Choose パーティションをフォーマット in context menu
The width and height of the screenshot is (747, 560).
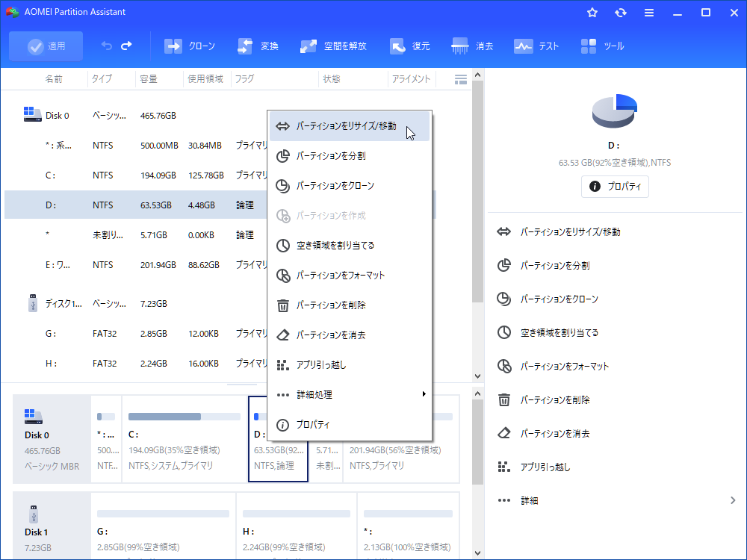point(350,276)
